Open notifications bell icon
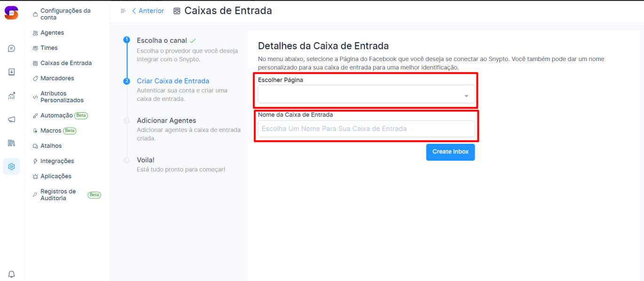Image resolution: width=644 pixels, height=281 pixels. pos(12,274)
